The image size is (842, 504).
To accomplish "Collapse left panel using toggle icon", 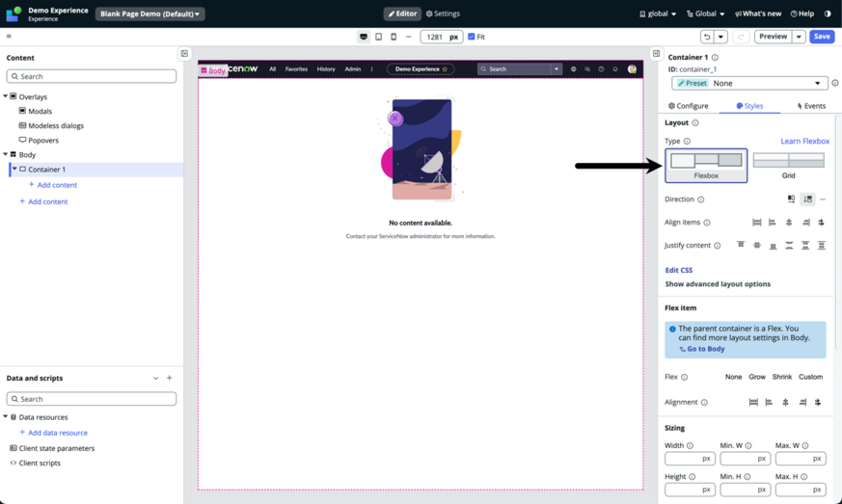I will click(x=184, y=53).
